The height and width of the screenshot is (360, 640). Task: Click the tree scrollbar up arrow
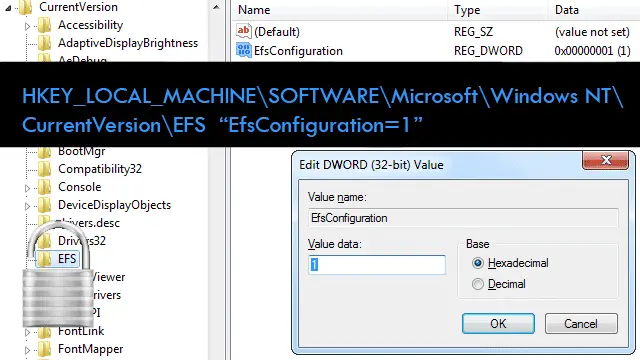[x=216, y=7]
